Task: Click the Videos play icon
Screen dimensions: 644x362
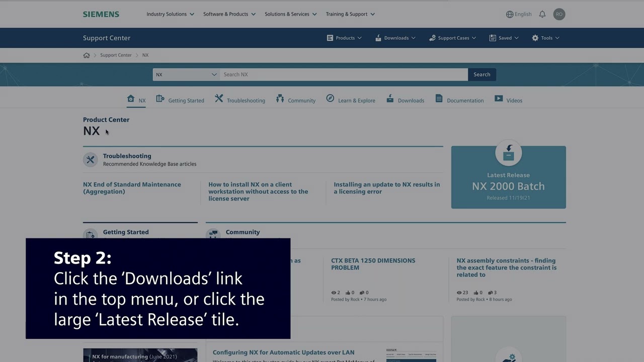Action: 499,99
